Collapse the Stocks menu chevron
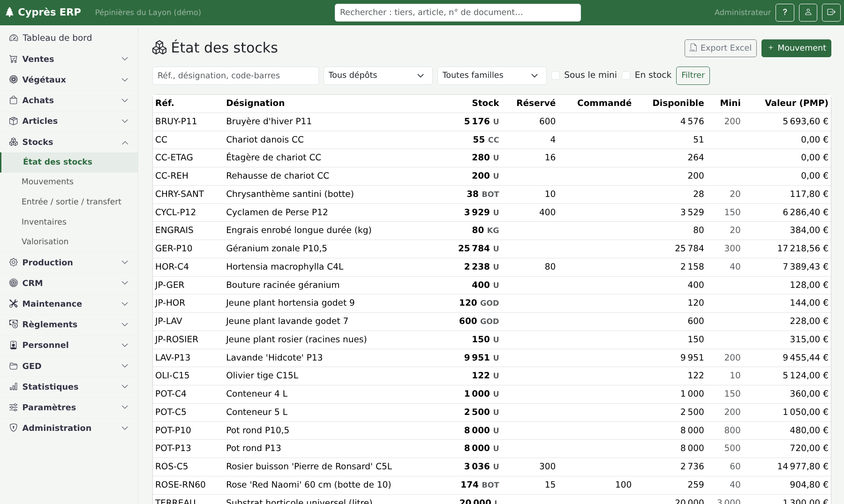The image size is (844, 504). tap(125, 142)
